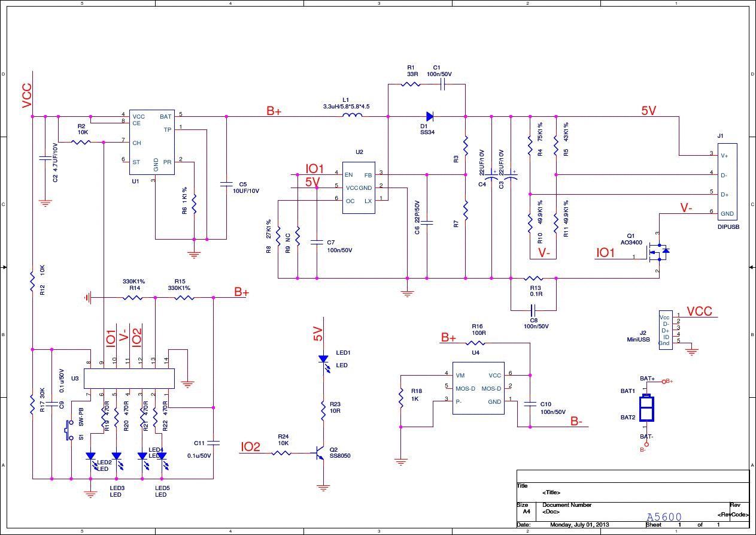Click the U3 microcontroller rectangle
756x535 pixels.
pos(129,379)
